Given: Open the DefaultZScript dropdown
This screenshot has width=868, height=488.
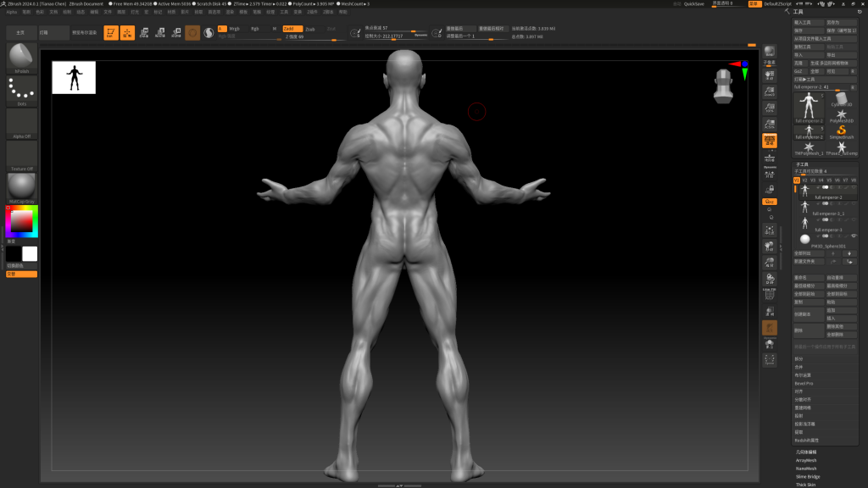Looking at the screenshot, I should click(x=778, y=4).
